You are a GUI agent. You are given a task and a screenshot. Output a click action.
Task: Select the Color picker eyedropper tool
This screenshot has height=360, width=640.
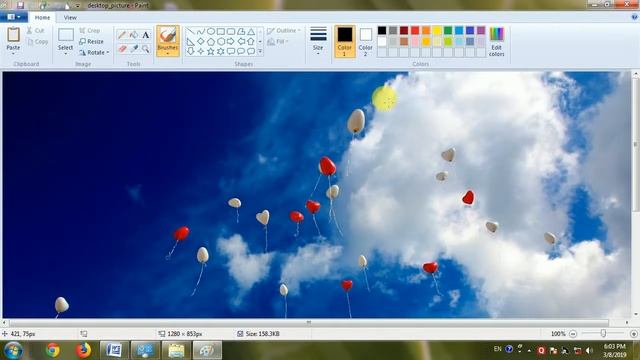pyautogui.click(x=134, y=49)
